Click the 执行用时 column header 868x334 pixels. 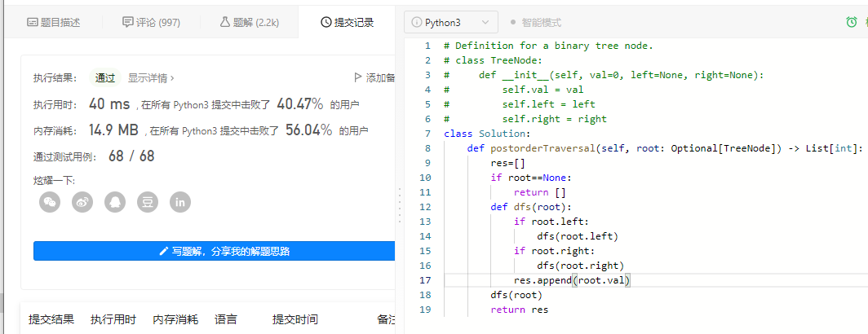tap(113, 319)
